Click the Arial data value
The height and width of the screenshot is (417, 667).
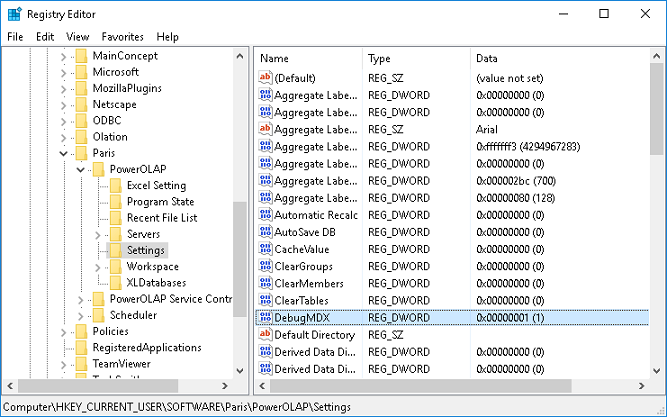487,129
